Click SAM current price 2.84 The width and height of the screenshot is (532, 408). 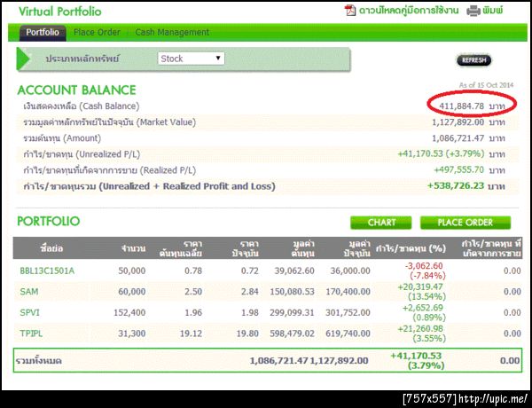click(x=250, y=292)
